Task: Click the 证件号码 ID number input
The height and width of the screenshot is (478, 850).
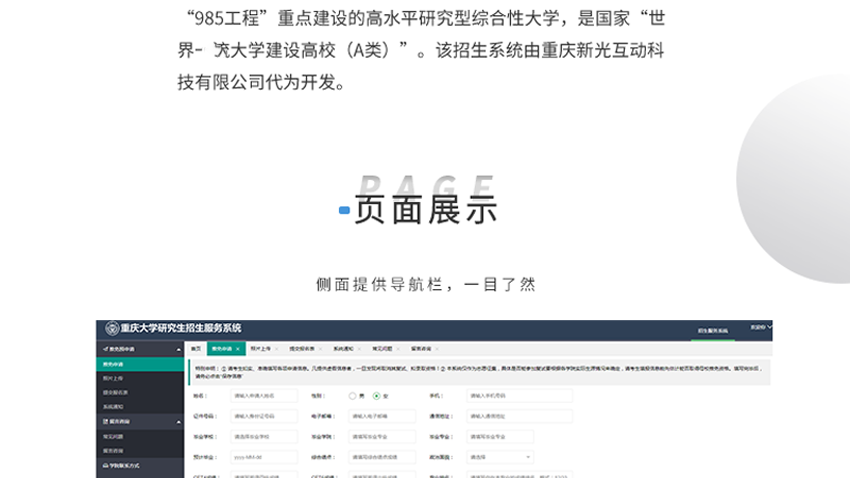Action: pos(264,416)
